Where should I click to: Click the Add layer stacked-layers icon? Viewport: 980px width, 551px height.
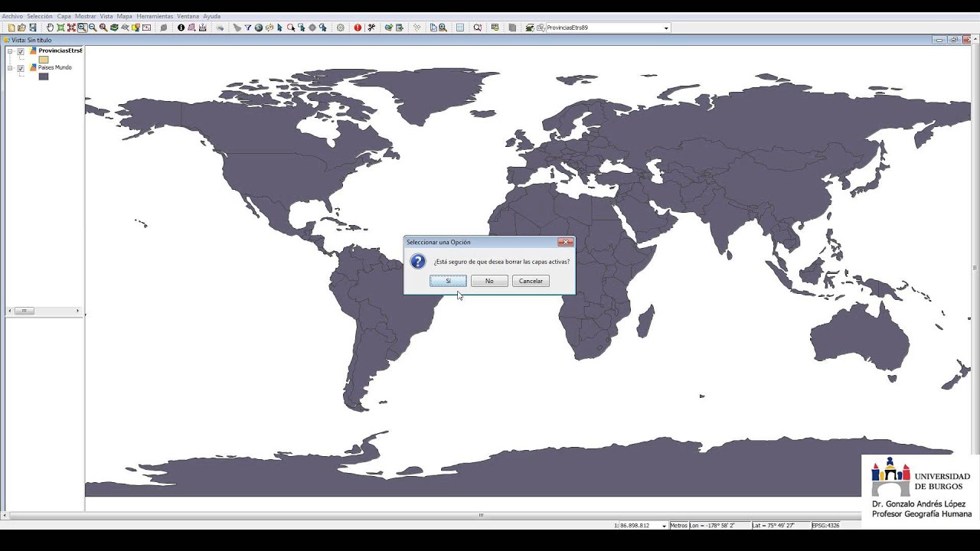point(114,28)
